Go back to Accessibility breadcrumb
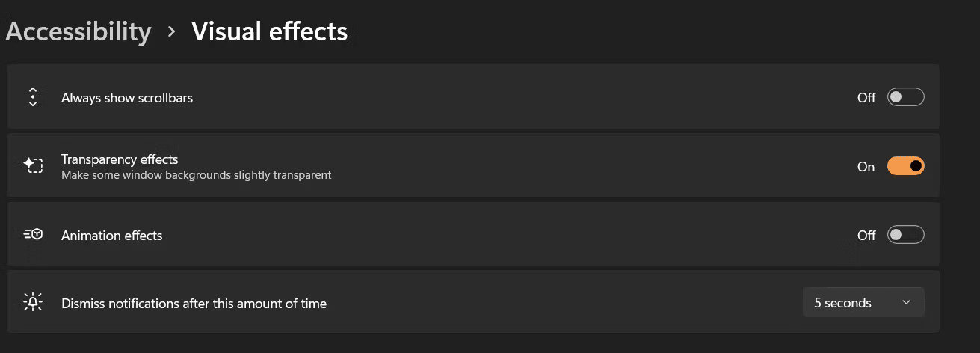Viewport: 980px width, 353px height. coord(78,31)
